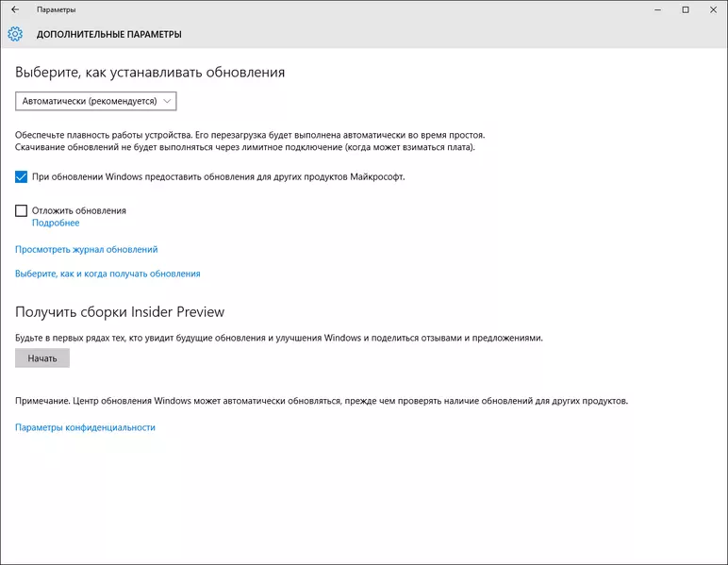
Task: Click the Отложить обновления label text
Action: coord(78,210)
